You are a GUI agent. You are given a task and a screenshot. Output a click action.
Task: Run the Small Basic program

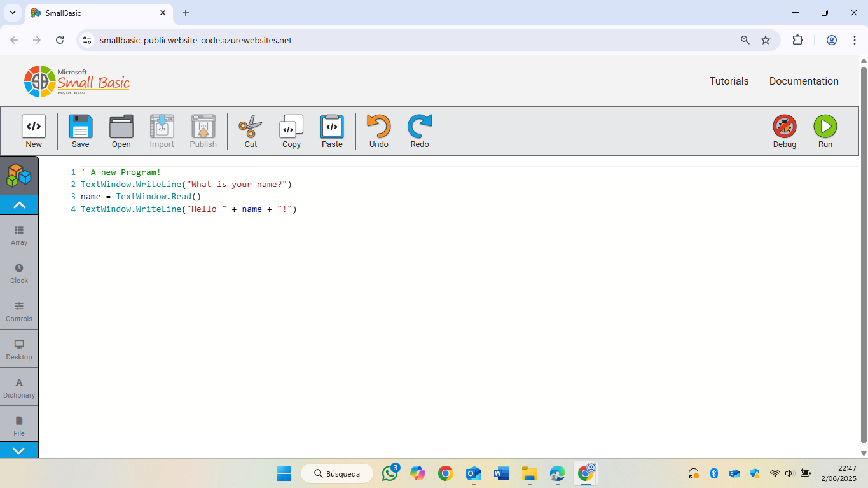825,132
